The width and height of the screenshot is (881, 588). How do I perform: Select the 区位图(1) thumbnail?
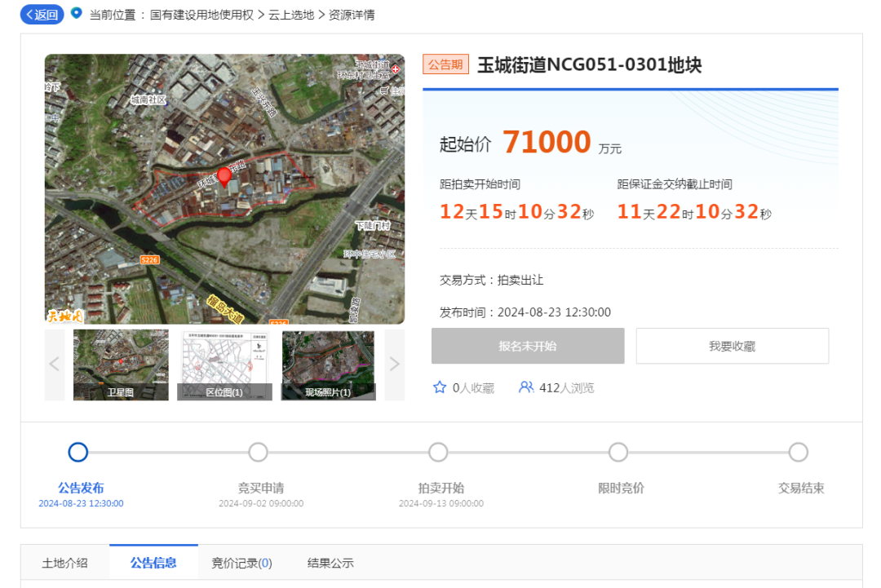[x=224, y=365]
